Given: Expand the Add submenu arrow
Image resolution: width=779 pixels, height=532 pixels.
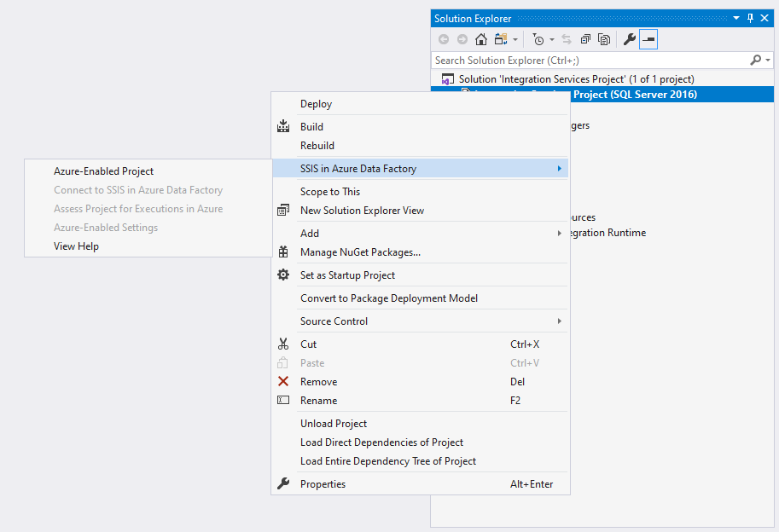Looking at the screenshot, I should (560, 234).
